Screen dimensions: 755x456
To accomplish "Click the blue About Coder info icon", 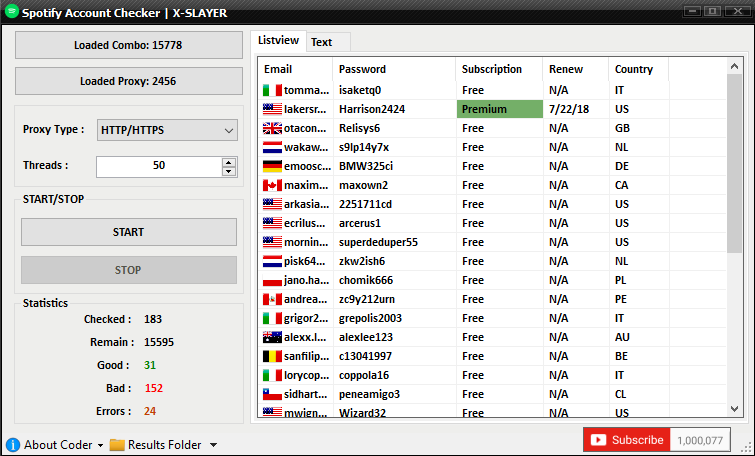I will pos(13,444).
